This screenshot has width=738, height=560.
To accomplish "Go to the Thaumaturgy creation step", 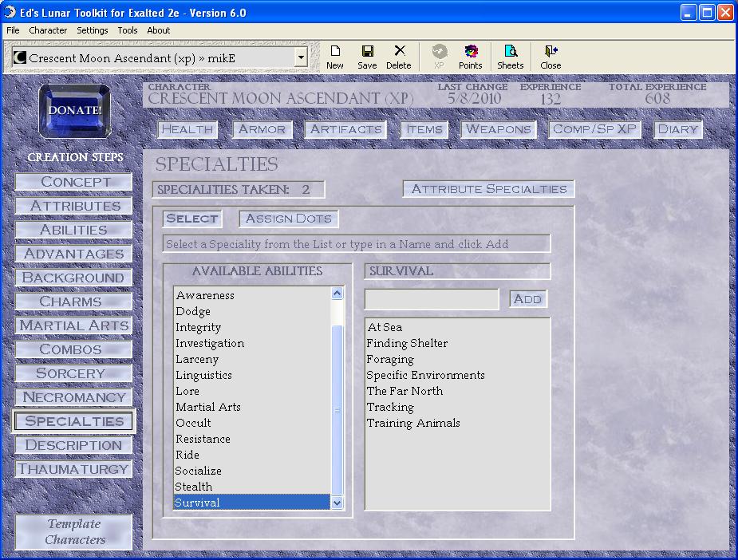I will 74,469.
